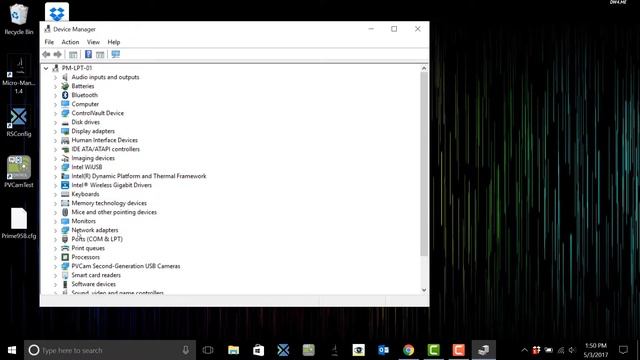Select the ControlVault Device tree item
This screenshot has height=360, width=640.
[98, 113]
